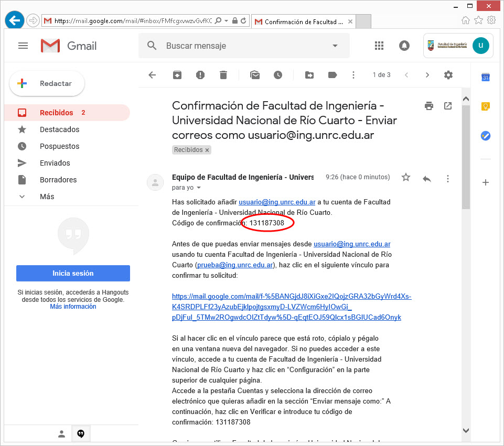This screenshot has height=446, width=504.
Task: Click the Inicia sesión button
Action: [x=73, y=273]
